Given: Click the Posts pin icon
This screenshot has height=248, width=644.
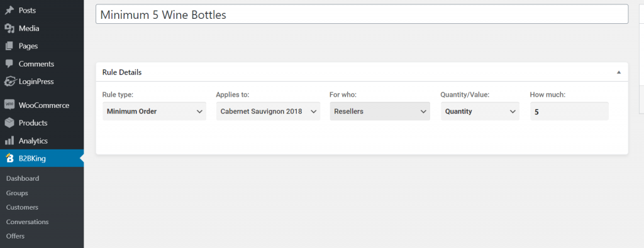Looking at the screenshot, I should pyautogui.click(x=9, y=11).
